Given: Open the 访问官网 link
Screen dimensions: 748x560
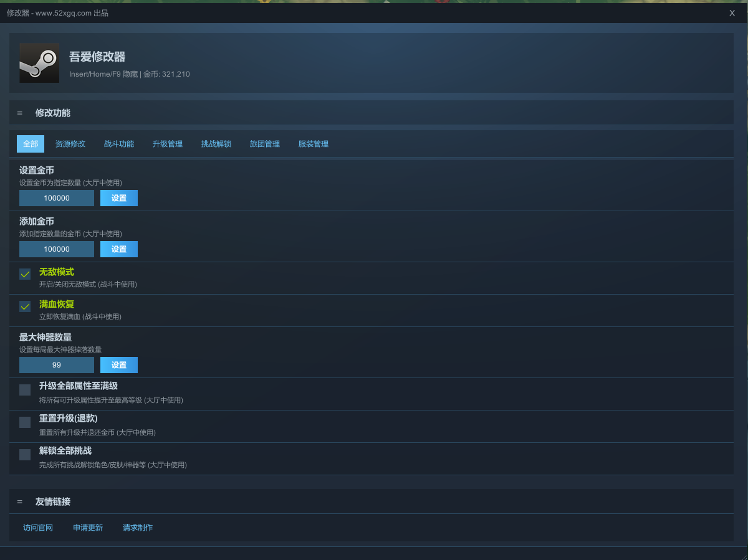Looking at the screenshot, I should coord(38,528).
